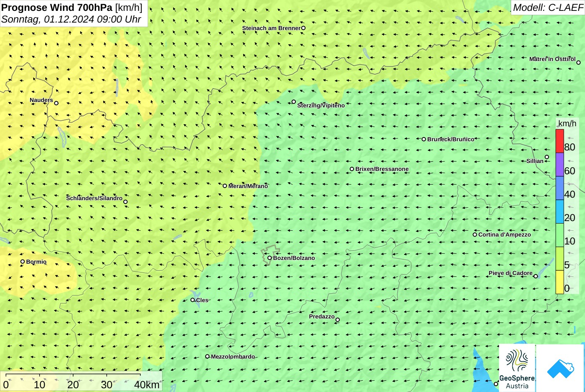The height and width of the screenshot is (392, 585).
Task: Click the 'km/h' legend heading
Action: pyautogui.click(x=567, y=123)
